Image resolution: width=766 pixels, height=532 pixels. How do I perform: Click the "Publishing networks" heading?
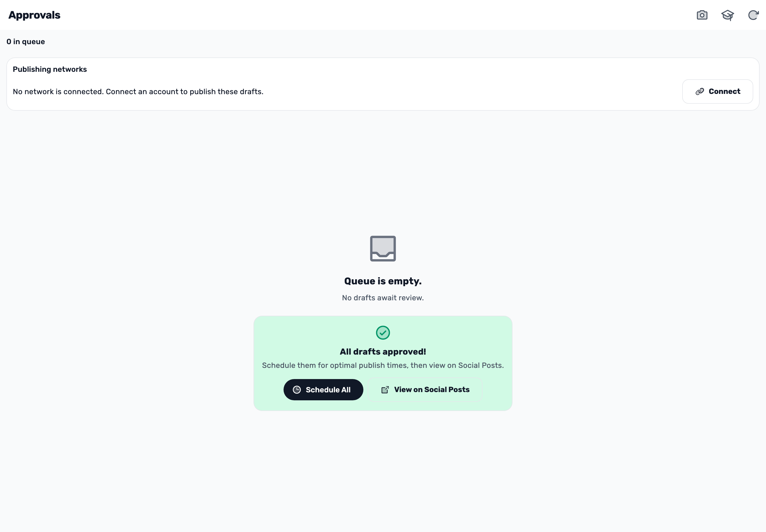[50, 69]
